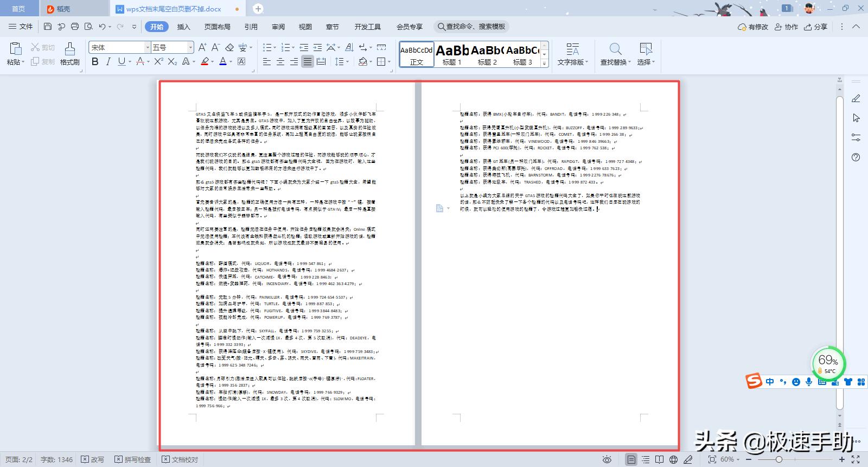Open the 文字排版 text layout button
The height and width of the screenshot is (467, 868).
click(x=572, y=54)
